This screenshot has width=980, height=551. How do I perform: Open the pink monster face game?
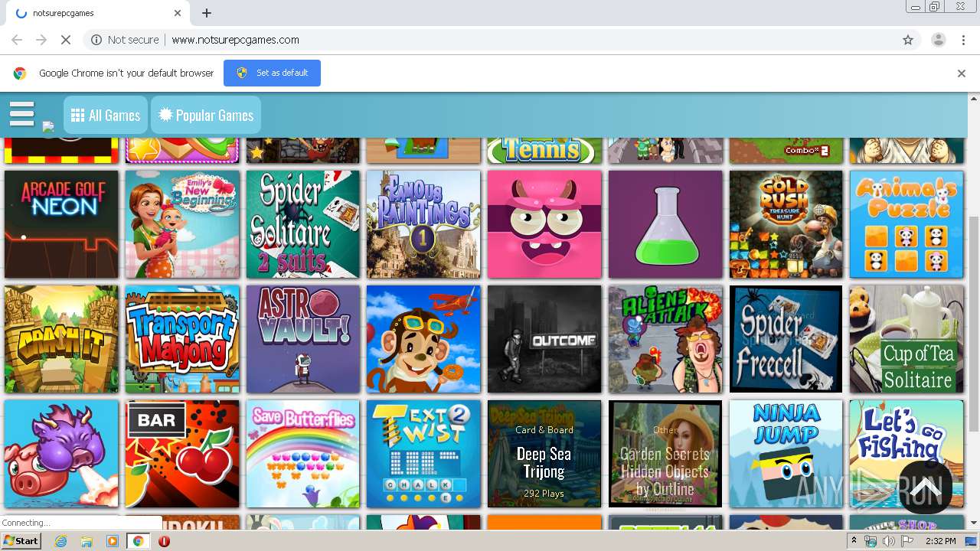(x=544, y=224)
